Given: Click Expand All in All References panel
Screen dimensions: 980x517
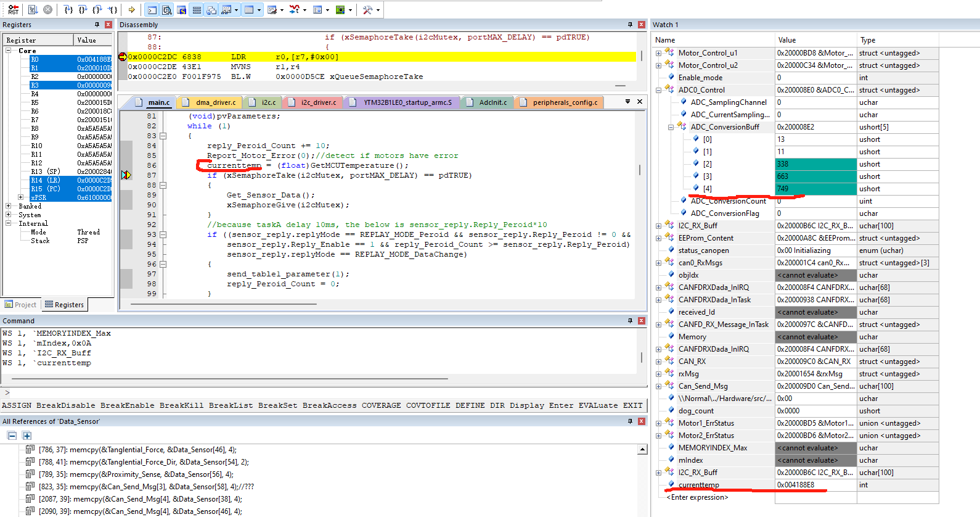Looking at the screenshot, I should pos(27,436).
